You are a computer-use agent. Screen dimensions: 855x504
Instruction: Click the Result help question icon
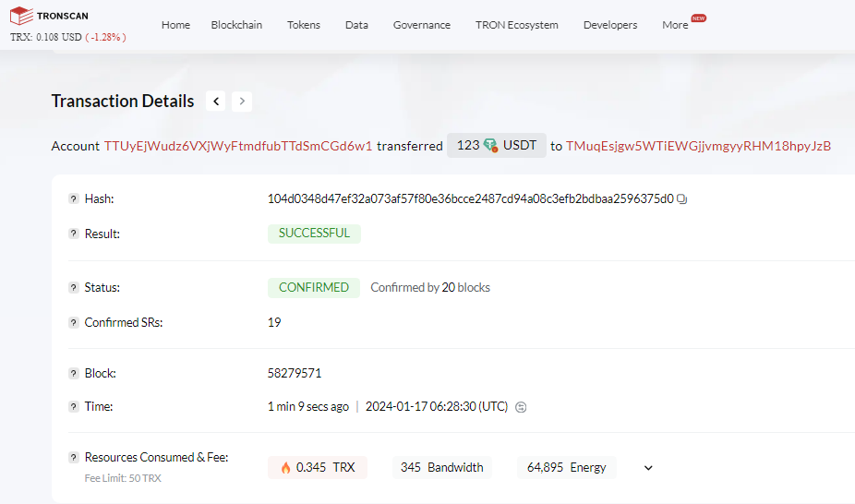[x=74, y=234]
